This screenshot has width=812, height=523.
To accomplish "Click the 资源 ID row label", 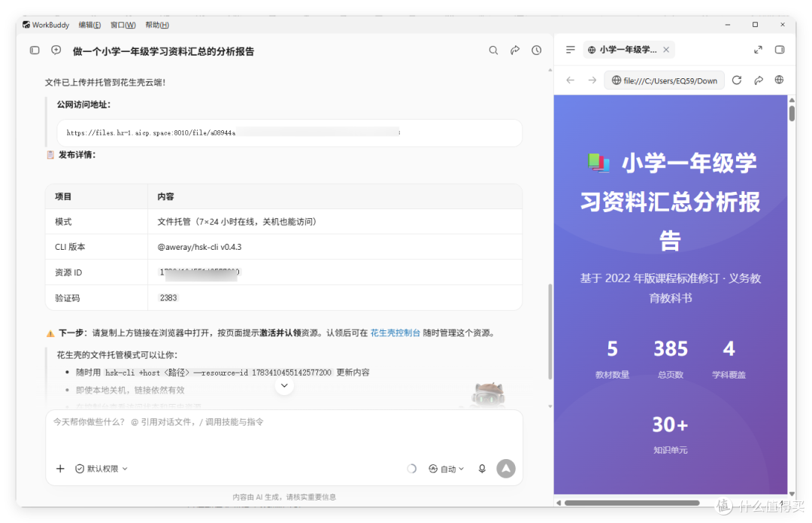I will [x=68, y=272].
